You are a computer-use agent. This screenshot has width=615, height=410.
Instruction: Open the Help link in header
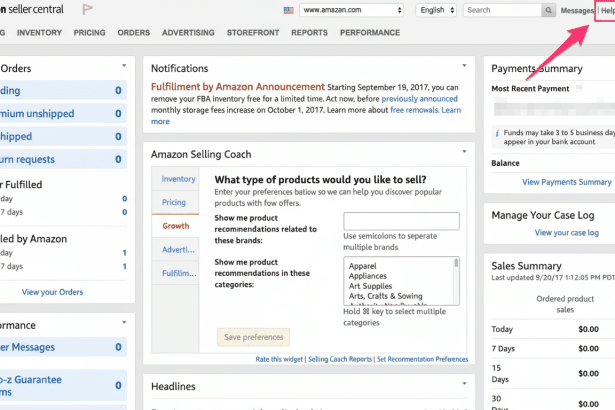click(x=608, y=11)
